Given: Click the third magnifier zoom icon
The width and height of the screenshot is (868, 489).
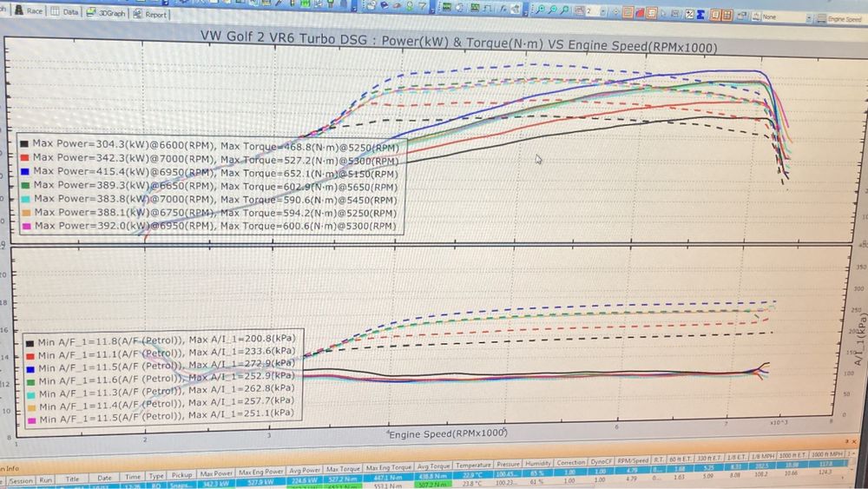Looking at the screenshot, I should click(564, 10).
